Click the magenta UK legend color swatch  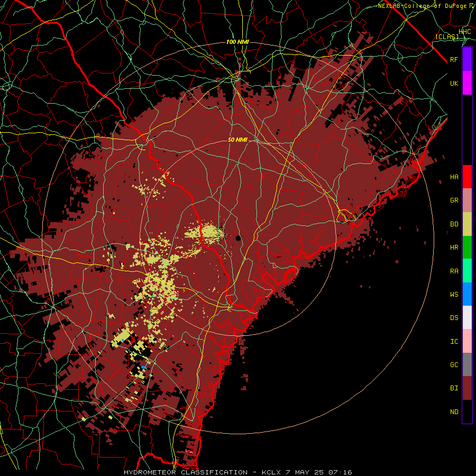point(467,83)
